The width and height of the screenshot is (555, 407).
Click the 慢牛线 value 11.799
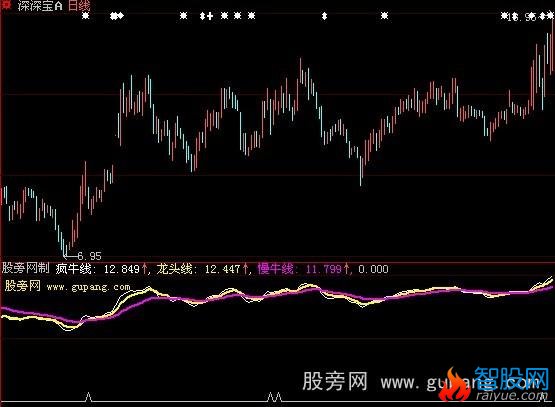pos(324,270)
